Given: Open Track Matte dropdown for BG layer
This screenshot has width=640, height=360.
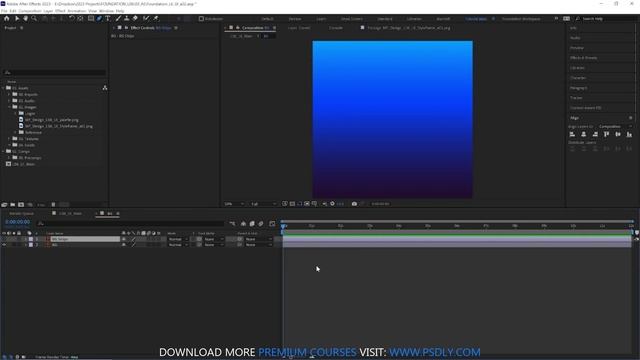Looking at the screenshot, I should pyautogui.click(x=214, y=245).
